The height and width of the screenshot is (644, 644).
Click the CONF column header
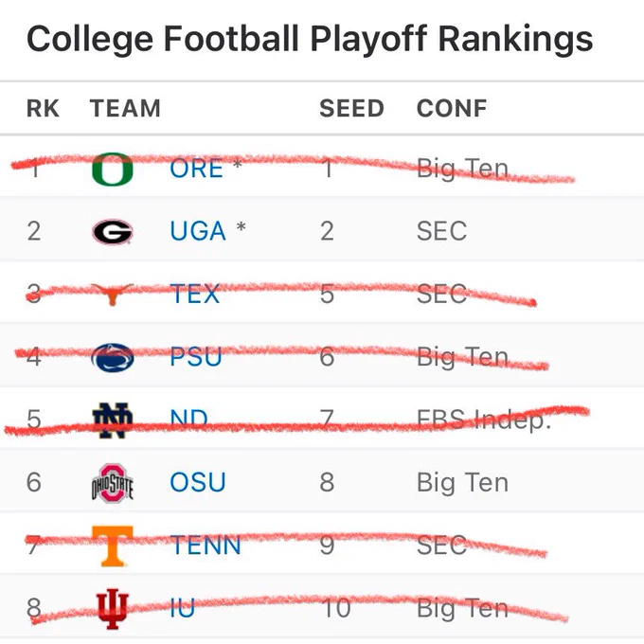click(452, 108)
